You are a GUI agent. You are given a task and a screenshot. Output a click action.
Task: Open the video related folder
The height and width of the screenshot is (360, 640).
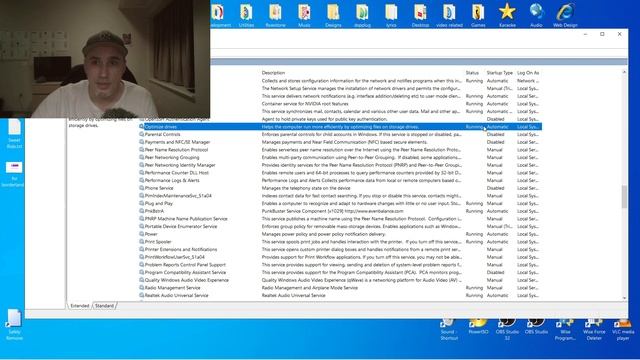449,15
